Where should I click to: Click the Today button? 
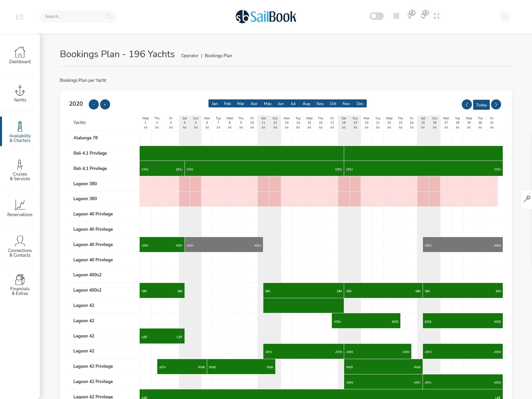(481, 105)
